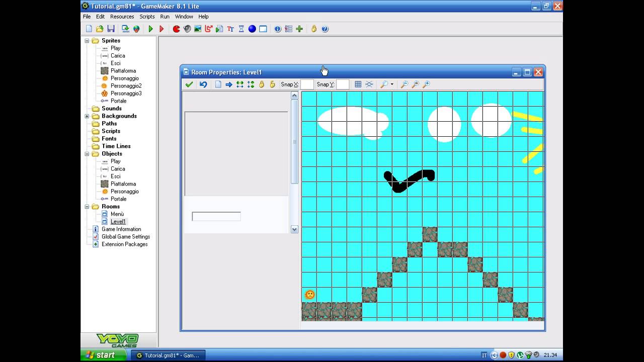Screen dimensions: 644x362
Task: Open the Scripts menu
Action: tap(147, 17)
